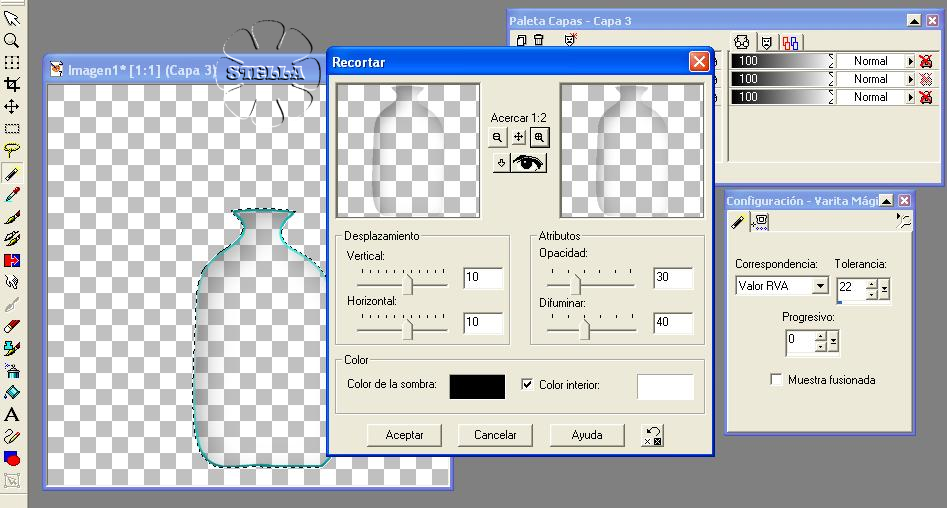Viewport: 947px width, 508px height.
Task: Select the Text tool
Action: 11,415
